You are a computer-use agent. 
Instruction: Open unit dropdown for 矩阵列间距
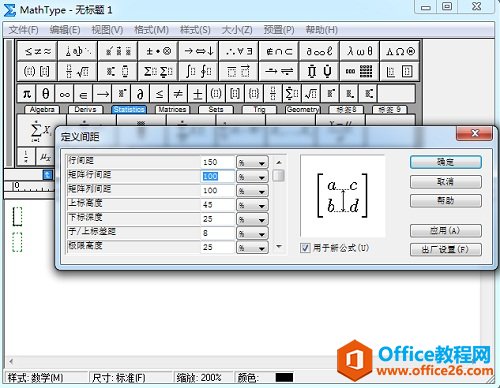click(252, 191)
